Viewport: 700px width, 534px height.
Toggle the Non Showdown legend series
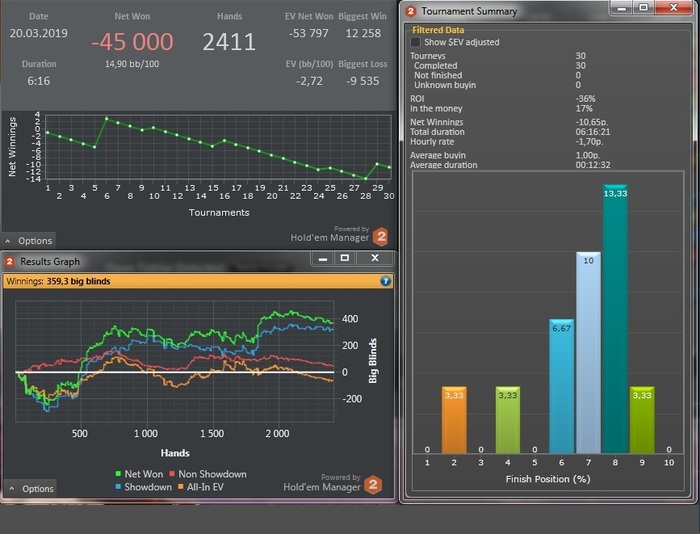click(x=208, y=474)
